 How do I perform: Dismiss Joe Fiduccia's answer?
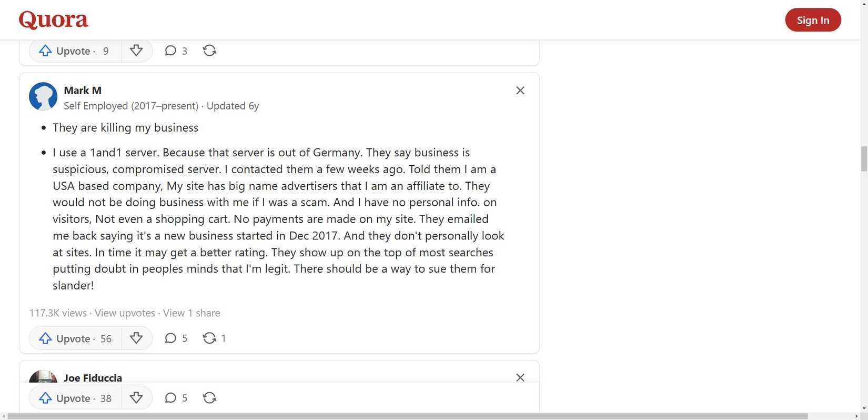pos(520,377)
